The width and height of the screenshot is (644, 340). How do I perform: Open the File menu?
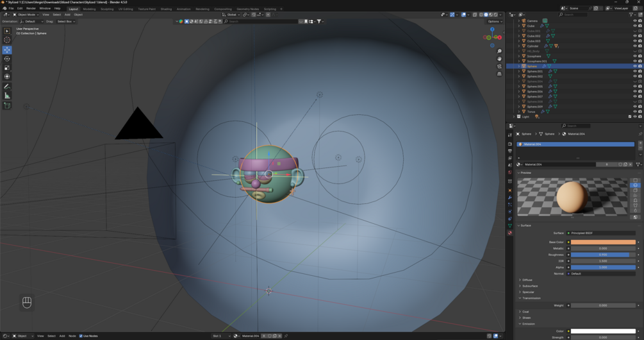[11, 8]
